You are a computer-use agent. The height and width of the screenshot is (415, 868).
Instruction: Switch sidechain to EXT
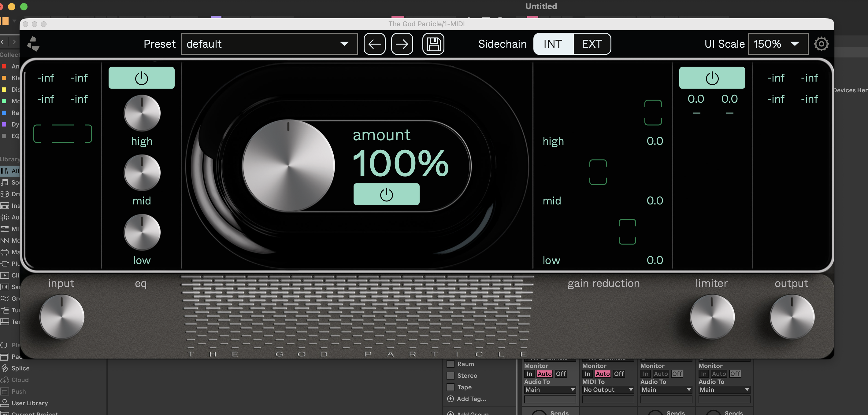[x=592, y=44]
